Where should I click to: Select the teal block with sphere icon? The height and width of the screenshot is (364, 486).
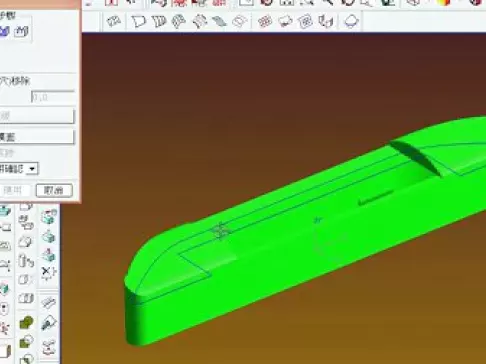click(x=49, y=217)
